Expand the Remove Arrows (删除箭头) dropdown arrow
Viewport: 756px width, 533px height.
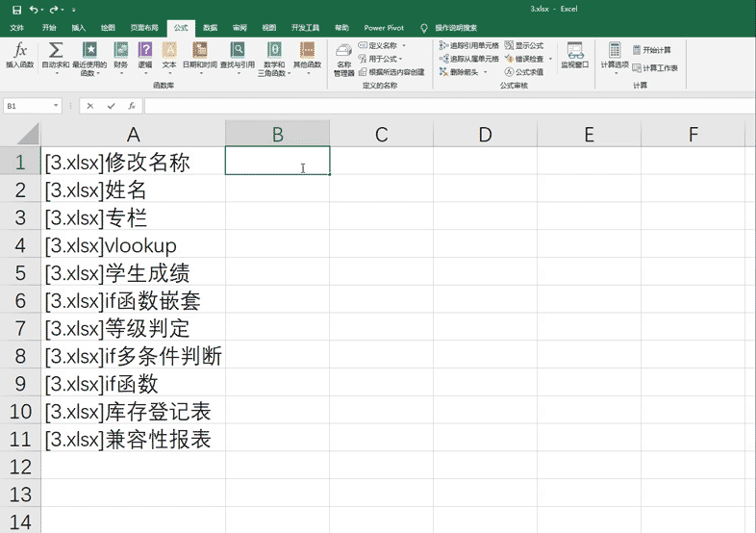[486, 72]
